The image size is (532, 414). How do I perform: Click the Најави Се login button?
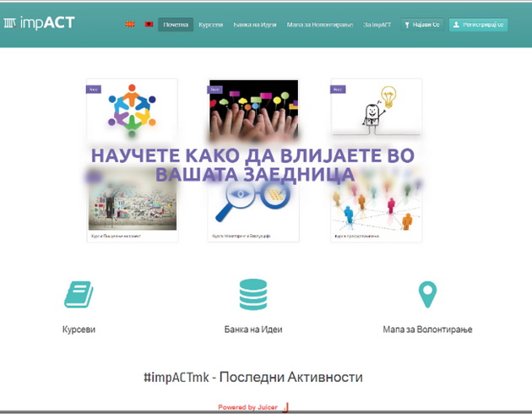tap(422, 25)
